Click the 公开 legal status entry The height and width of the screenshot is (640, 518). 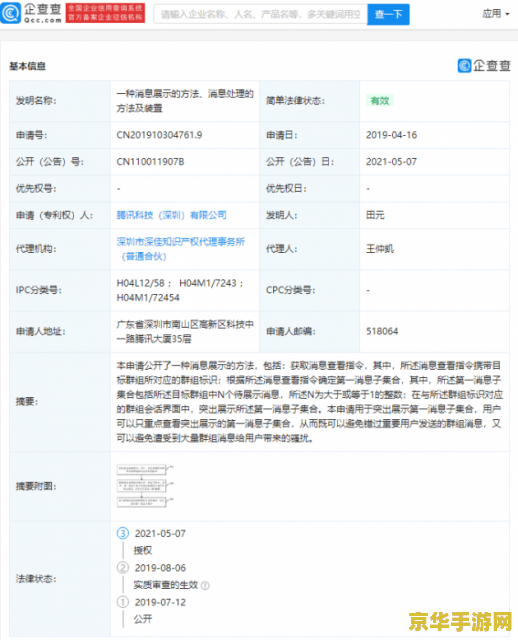(x=143, y=619)
